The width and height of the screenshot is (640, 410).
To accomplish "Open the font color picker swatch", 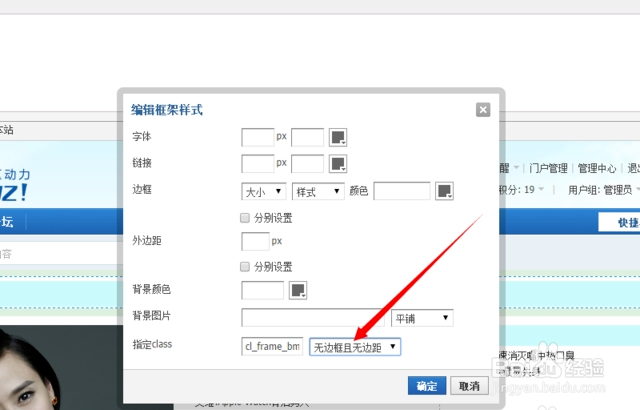I will point(338,137).
